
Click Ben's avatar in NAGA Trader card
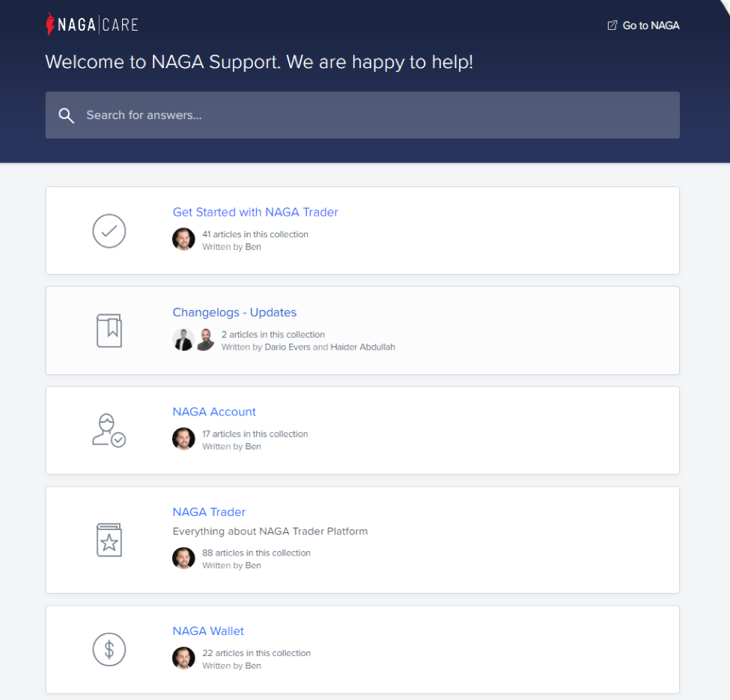pos(183,558)
